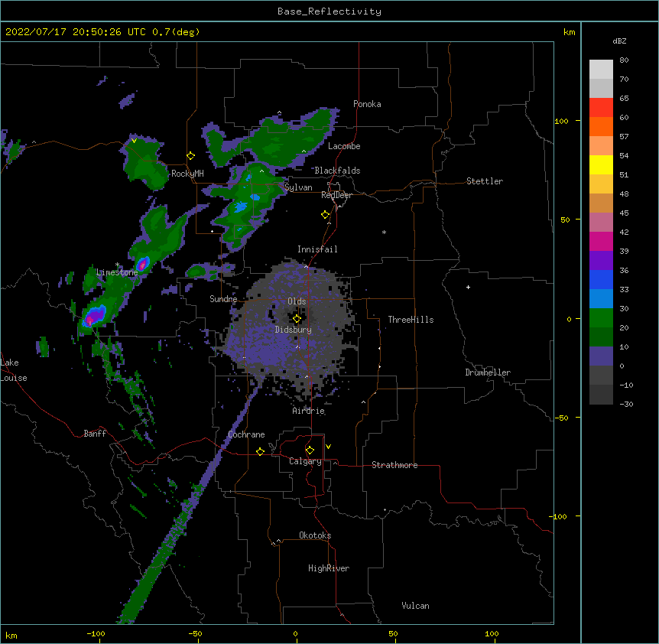Click the yellow diamond marker east of Cochrane
Viewport: 659px width, 644px height.
point(260,451)
